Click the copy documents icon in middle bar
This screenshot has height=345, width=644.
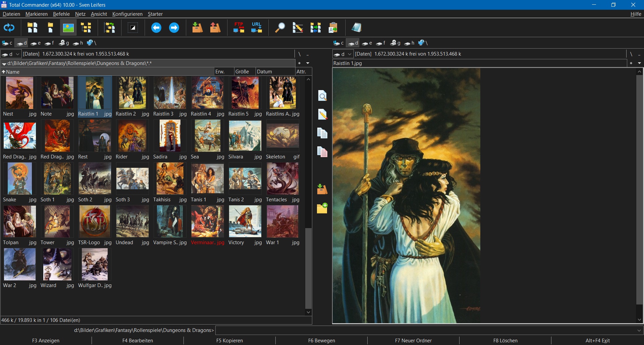tap(322, 133)
